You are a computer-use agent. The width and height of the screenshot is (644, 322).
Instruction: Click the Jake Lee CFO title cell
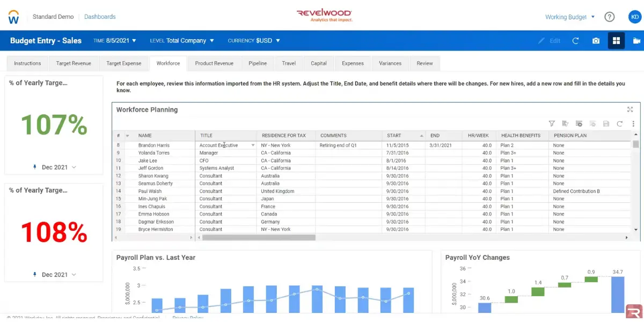226,160
